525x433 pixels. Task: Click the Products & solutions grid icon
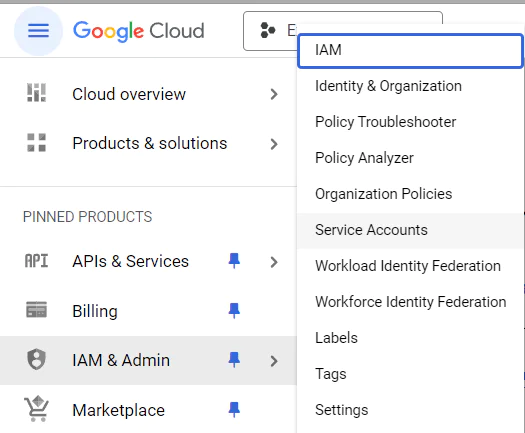pos(36,143)
